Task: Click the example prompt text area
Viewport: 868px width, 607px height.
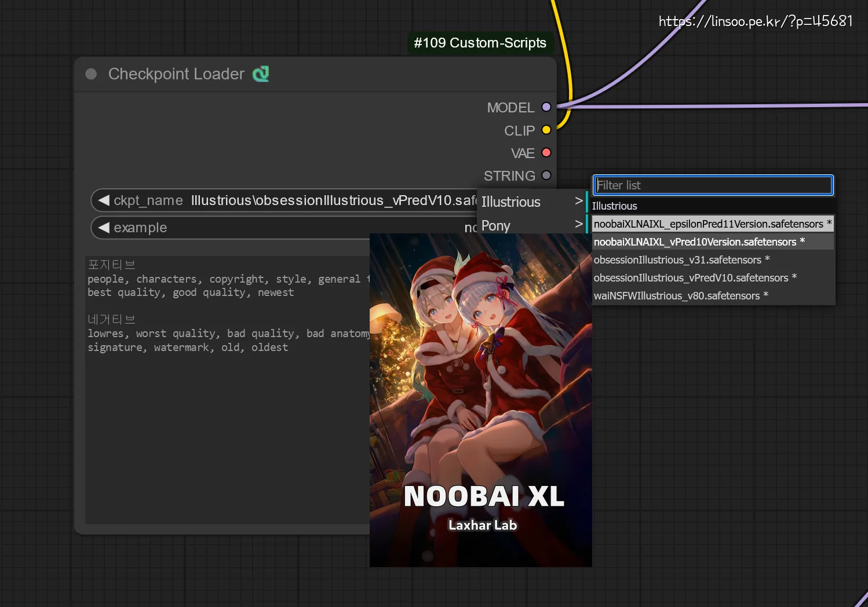Action: [228, 389]
